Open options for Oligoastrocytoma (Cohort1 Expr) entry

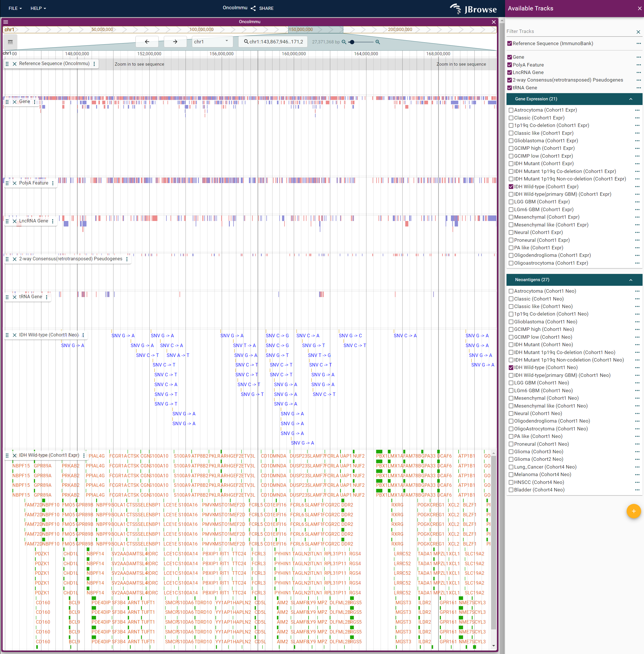(637, 263)
